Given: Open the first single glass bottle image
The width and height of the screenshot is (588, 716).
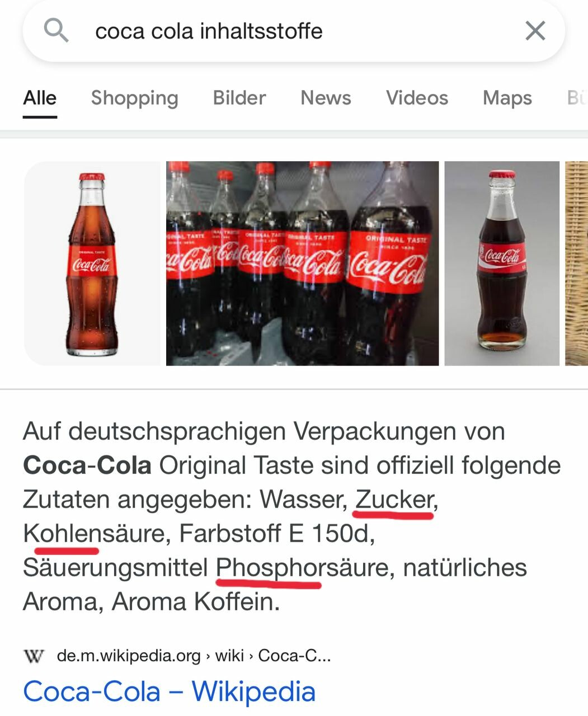Looking at the screenshot, I should (92, 263).
